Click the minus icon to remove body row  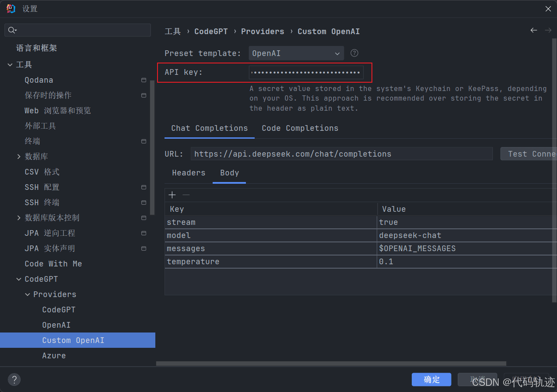pos(186,195)
